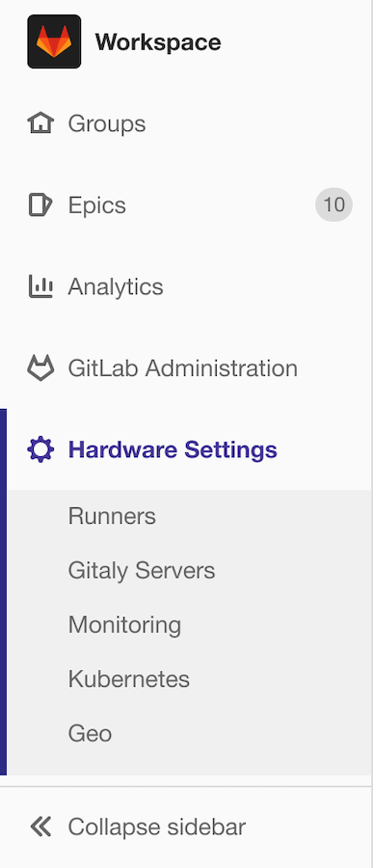Viewport: 373px width, 868px height.
Task: Click the Hardware Settings gear icon
Action: point(40,449)
